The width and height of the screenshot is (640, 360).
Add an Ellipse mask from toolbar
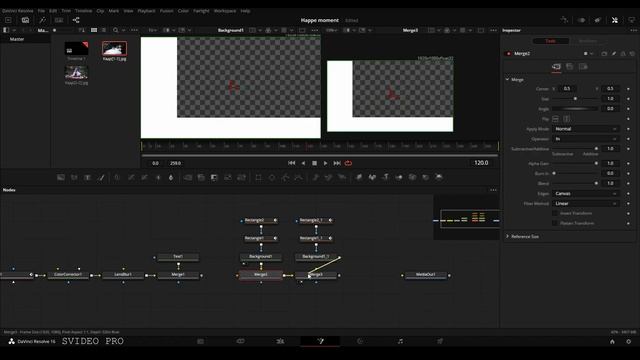tap(272, 177)
